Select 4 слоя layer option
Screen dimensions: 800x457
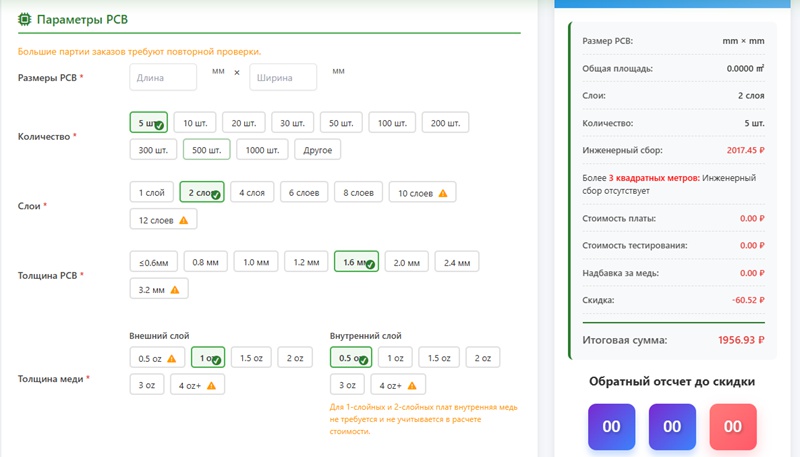tap(252, 192)
